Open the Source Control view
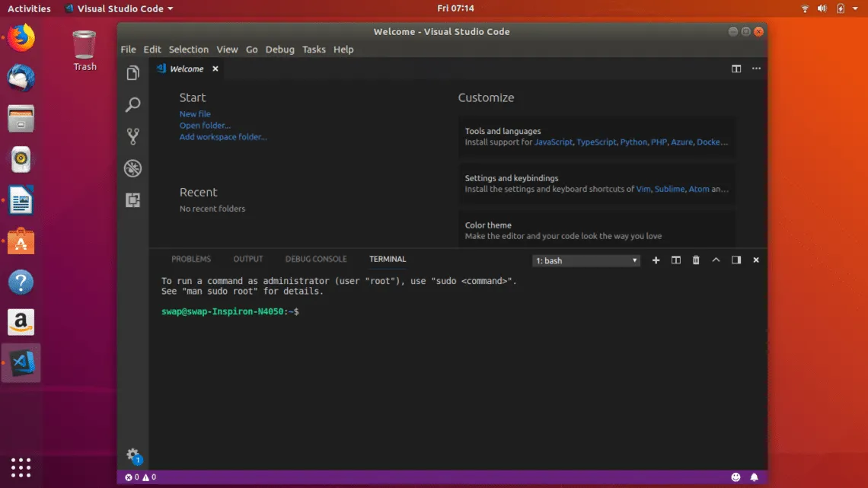 coord(133,136)
